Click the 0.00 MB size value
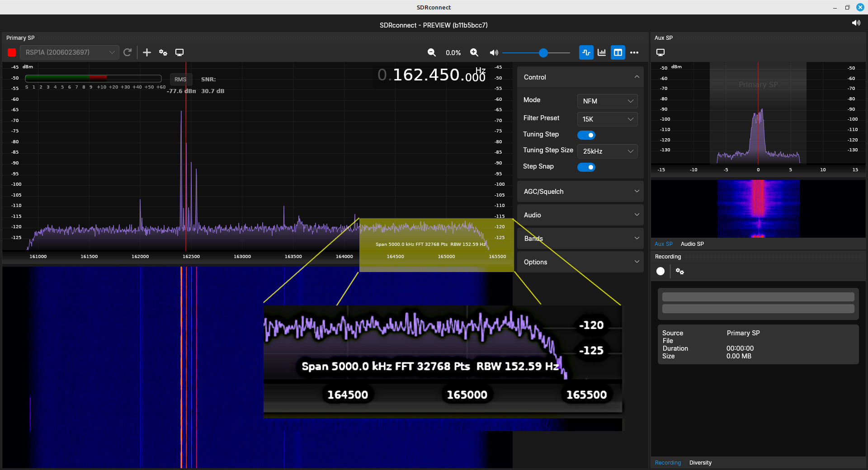868x470 pixels. click(739, 356)
